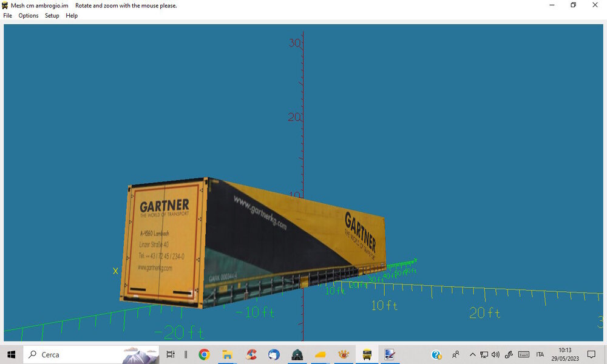Open CCleaner icon in taskbar

click(x=251, y=354)
